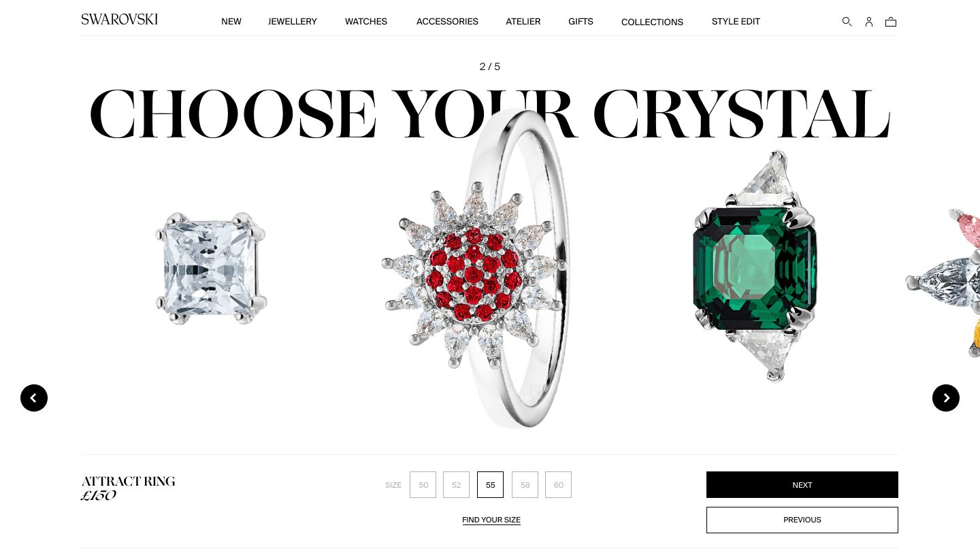Open the Style Edit menu
The height and width of the screenshot is (551, 980).
click(736, 22)
